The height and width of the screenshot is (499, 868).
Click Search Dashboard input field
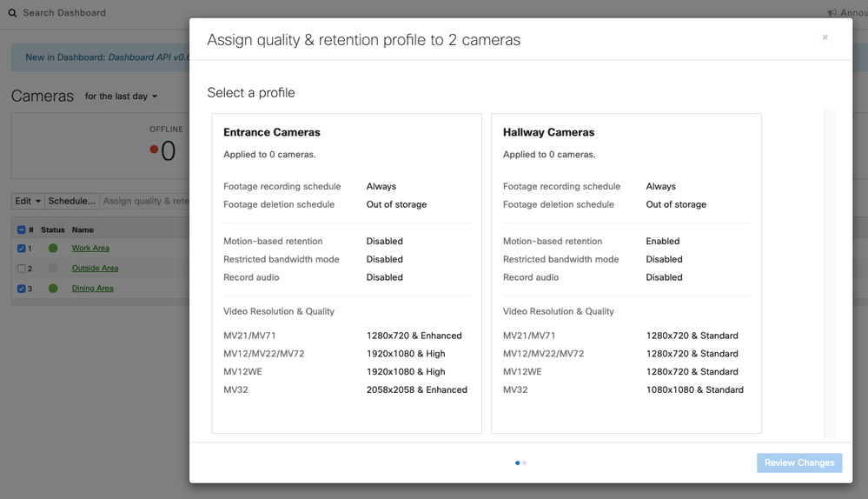[x=64, y=13]
